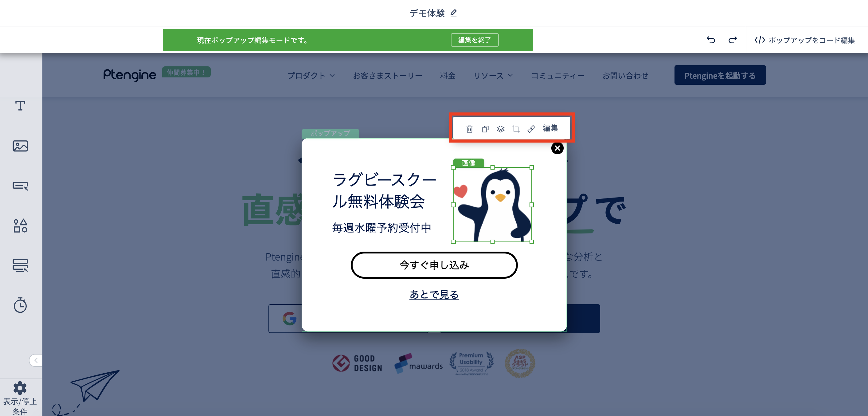Viewport: 868px width, 416px height.
Task: Click the Premium Usability award badge
Action: 471,363
